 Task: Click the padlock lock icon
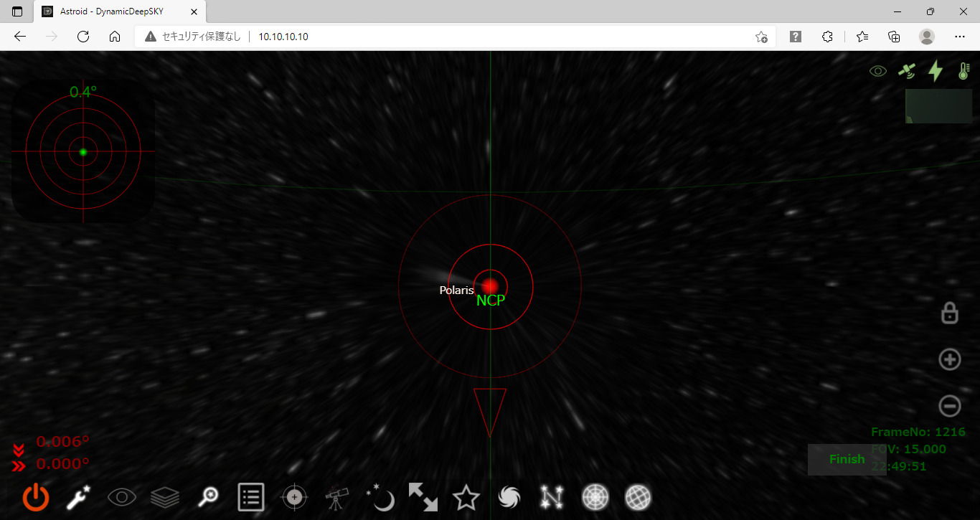click(950, 313)
